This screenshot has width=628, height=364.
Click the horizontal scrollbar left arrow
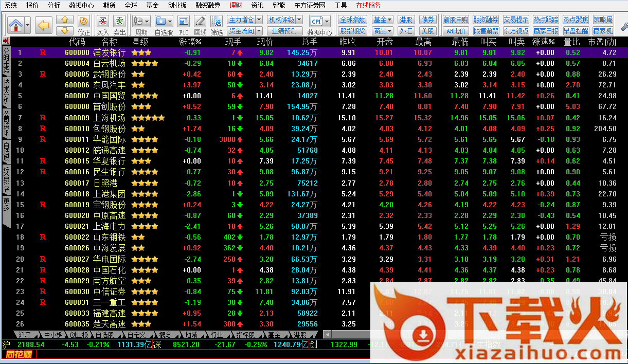coord(327,335)
